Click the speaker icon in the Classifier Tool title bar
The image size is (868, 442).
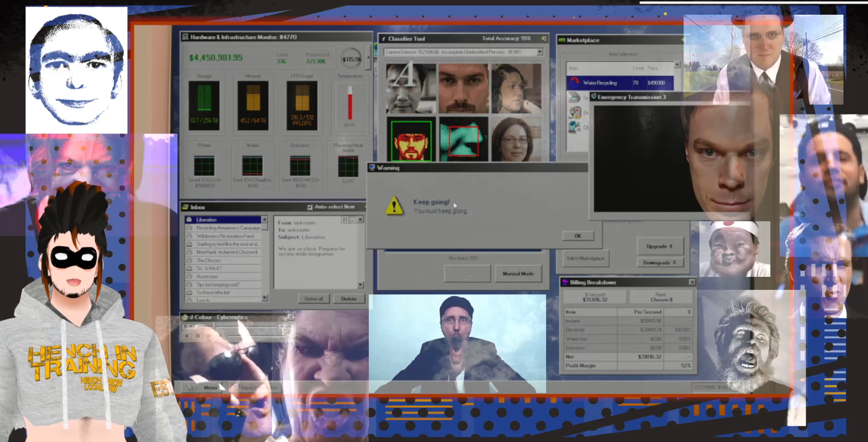coord(543,39)
